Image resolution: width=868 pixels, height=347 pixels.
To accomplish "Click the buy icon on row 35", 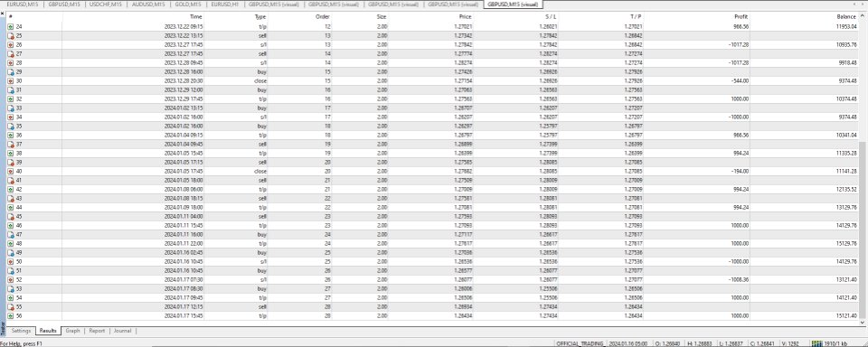I will click(x=11, y=127).
